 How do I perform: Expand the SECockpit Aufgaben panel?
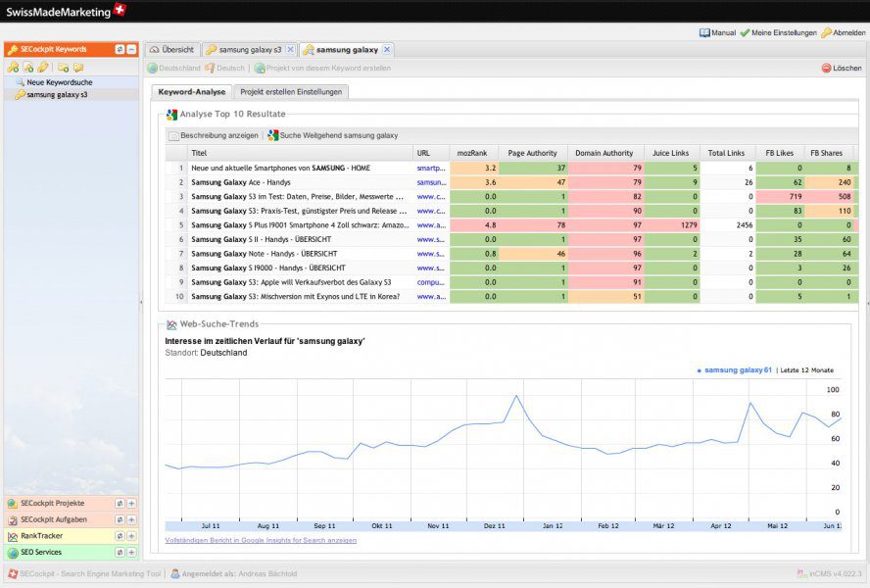pos(131,519)
